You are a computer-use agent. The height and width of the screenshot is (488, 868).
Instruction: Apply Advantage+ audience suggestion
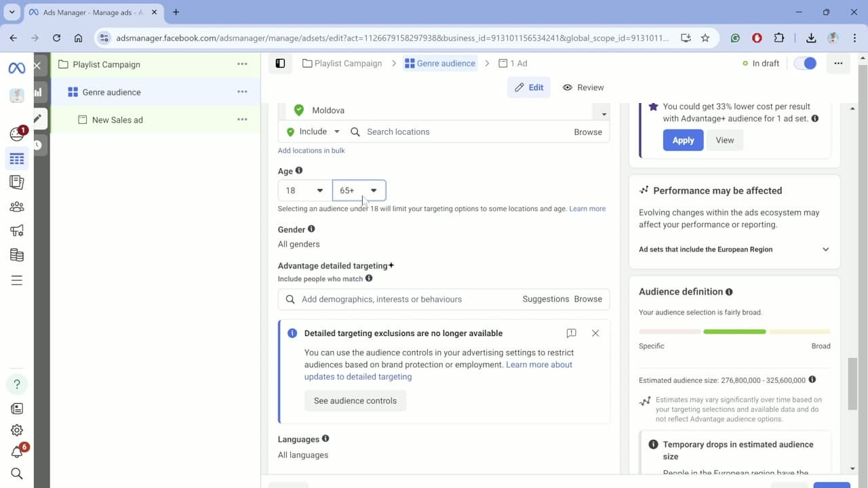(683, 140)
